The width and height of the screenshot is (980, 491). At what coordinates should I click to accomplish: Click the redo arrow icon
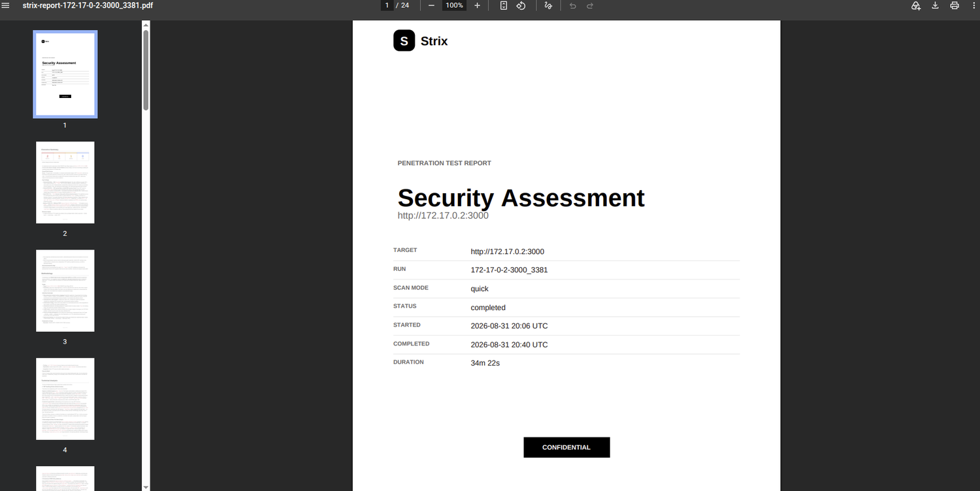point(590,5)
